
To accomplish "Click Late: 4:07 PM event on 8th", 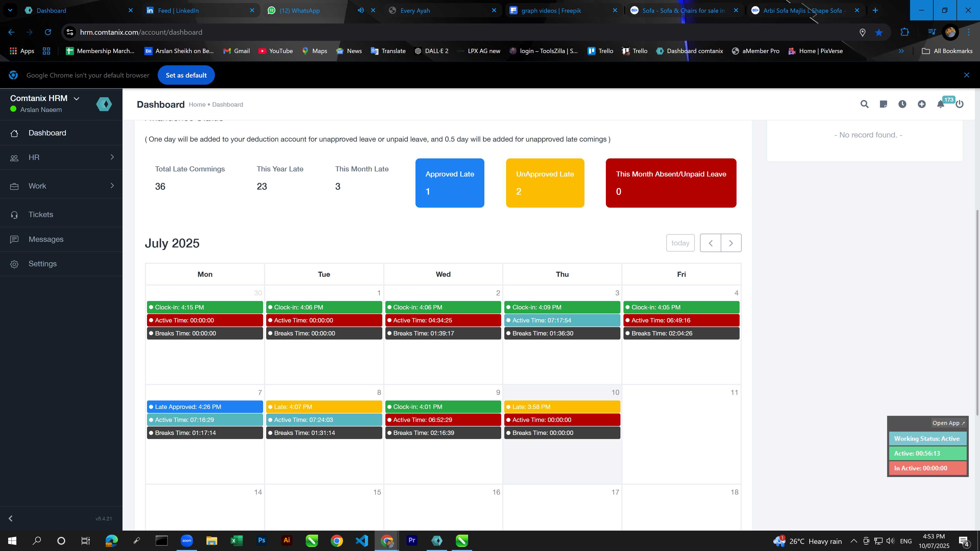I will [324, 407].
